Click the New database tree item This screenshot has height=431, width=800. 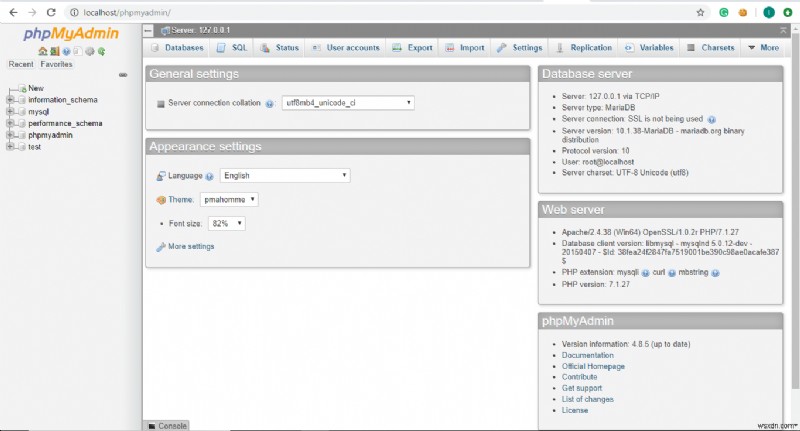tap(35, 88)
